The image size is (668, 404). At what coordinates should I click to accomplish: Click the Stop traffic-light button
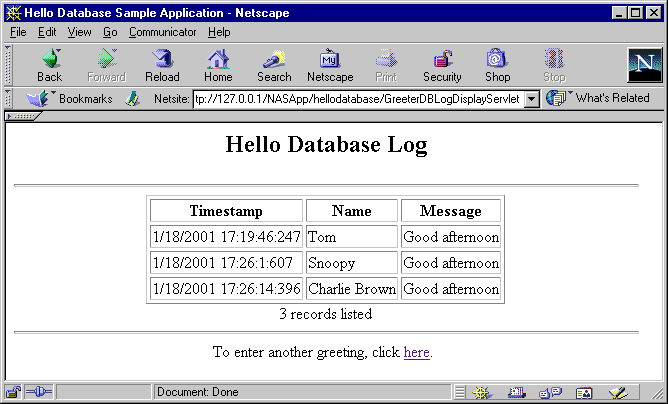tap(554, 65)
